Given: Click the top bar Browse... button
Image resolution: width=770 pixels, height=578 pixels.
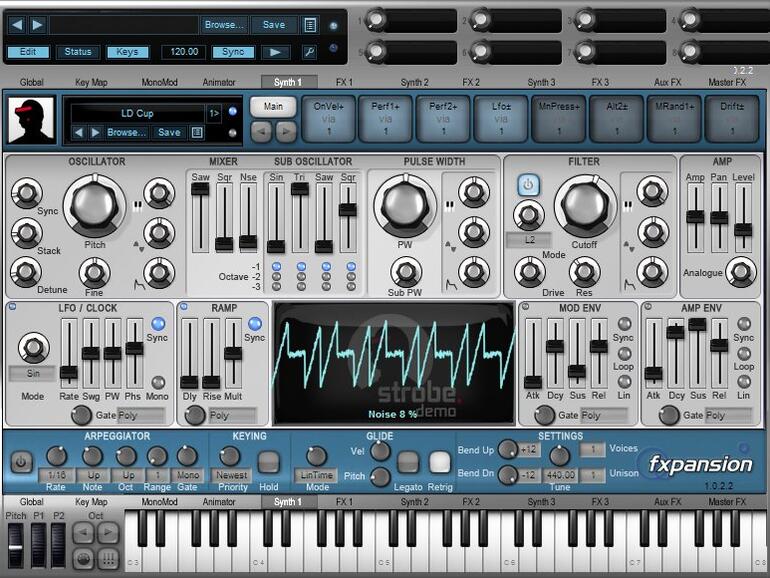Looking at the screenshot, I should [x=223, y=25].
